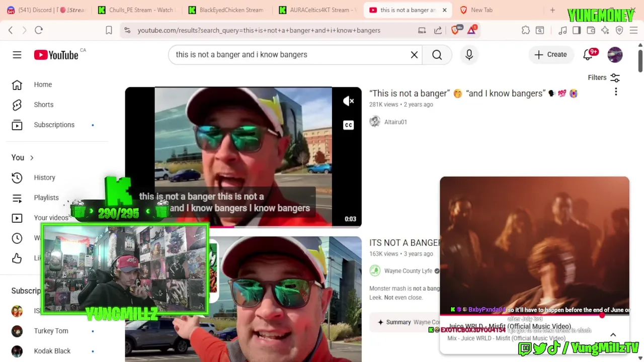
Task: Click the Altairu01 channel avatar
Action: coord(375,122)
